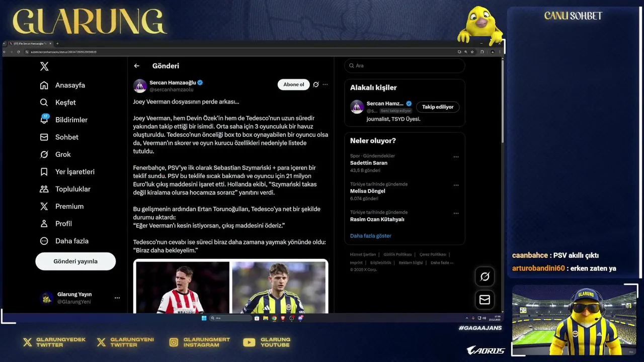Open the browser three-dot menu

click(x=500, y=52)
